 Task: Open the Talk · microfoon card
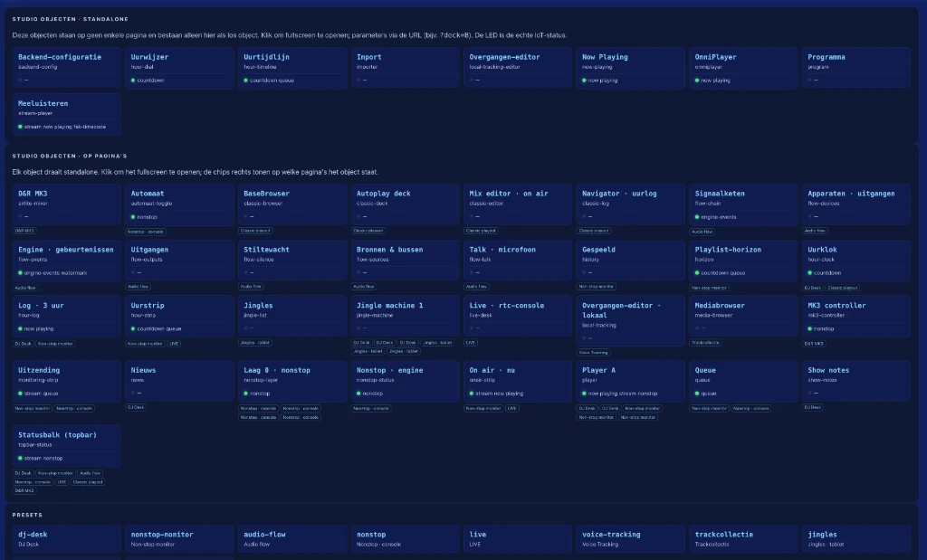518,261
